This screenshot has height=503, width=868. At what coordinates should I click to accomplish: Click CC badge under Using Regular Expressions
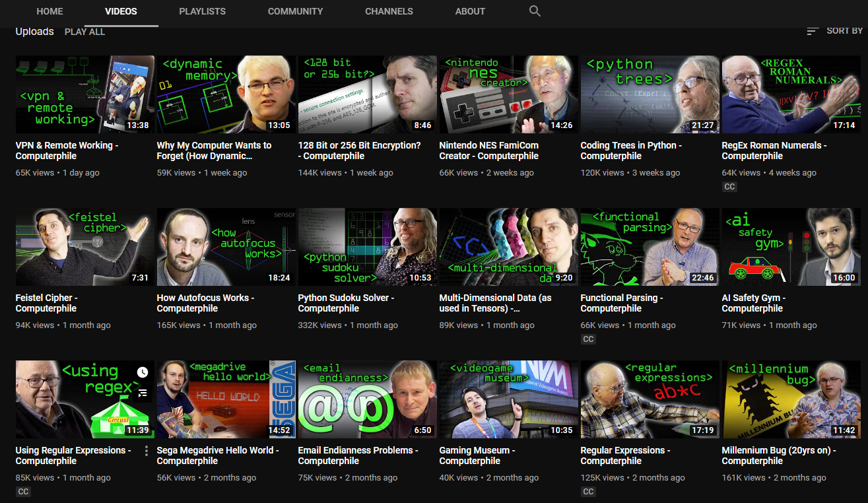point(23,492)
